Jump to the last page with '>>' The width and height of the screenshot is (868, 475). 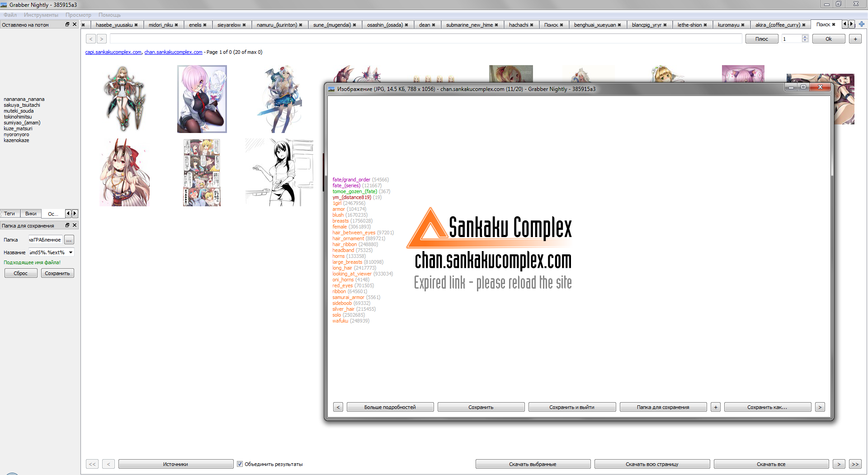(x=855, y=464)
